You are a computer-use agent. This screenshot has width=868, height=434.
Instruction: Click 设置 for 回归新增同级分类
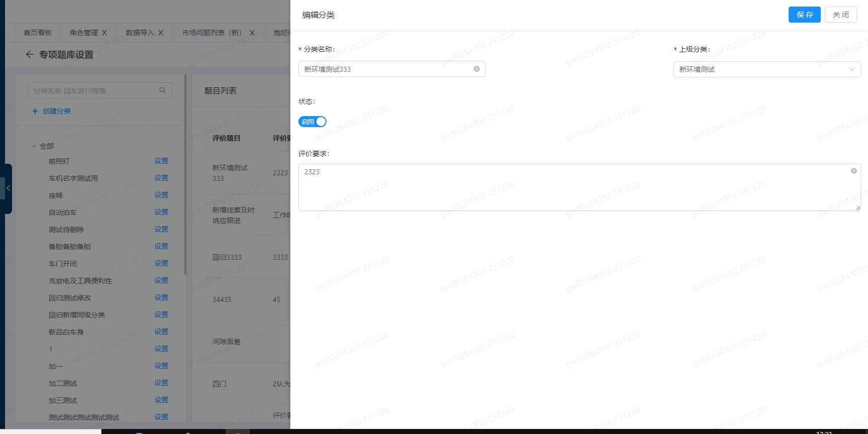[x=161, y=314]
